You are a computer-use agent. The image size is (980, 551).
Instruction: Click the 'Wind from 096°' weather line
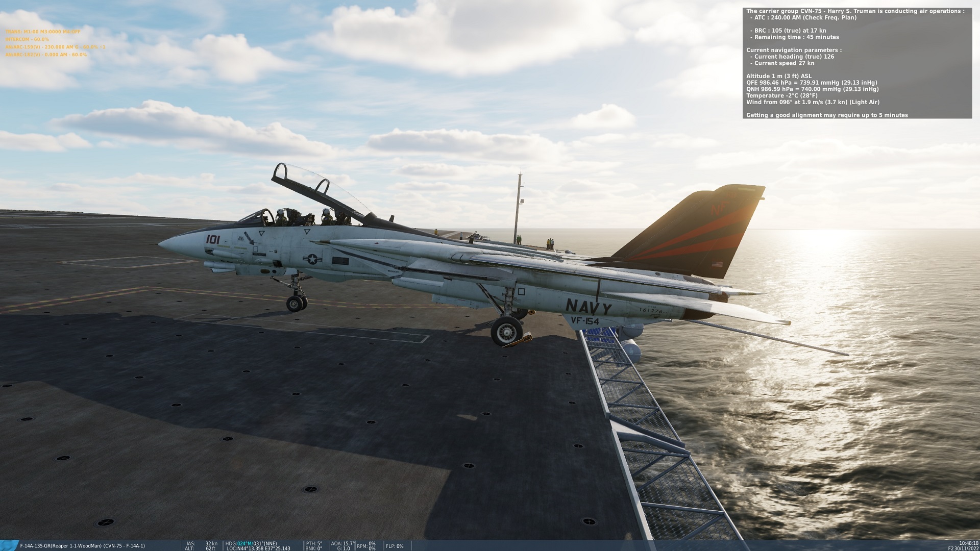813,102
